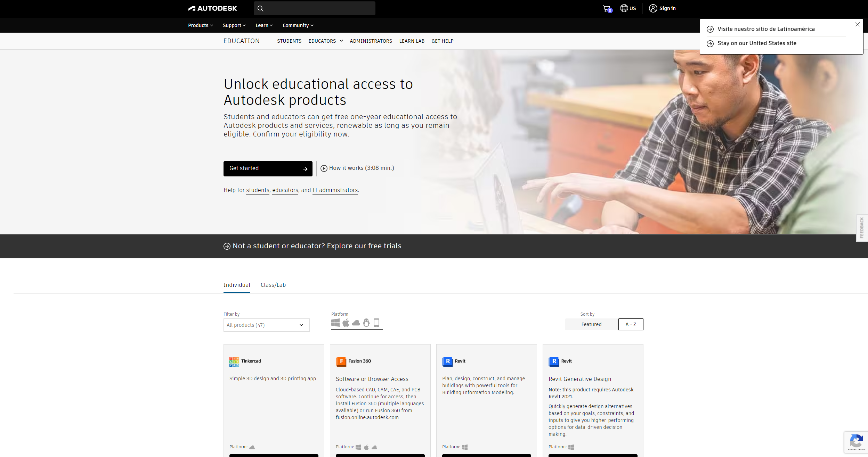The width and height of the screenshot is (868, 457).
Task: Filter by Windows platform icon
Action: [335, 323]
